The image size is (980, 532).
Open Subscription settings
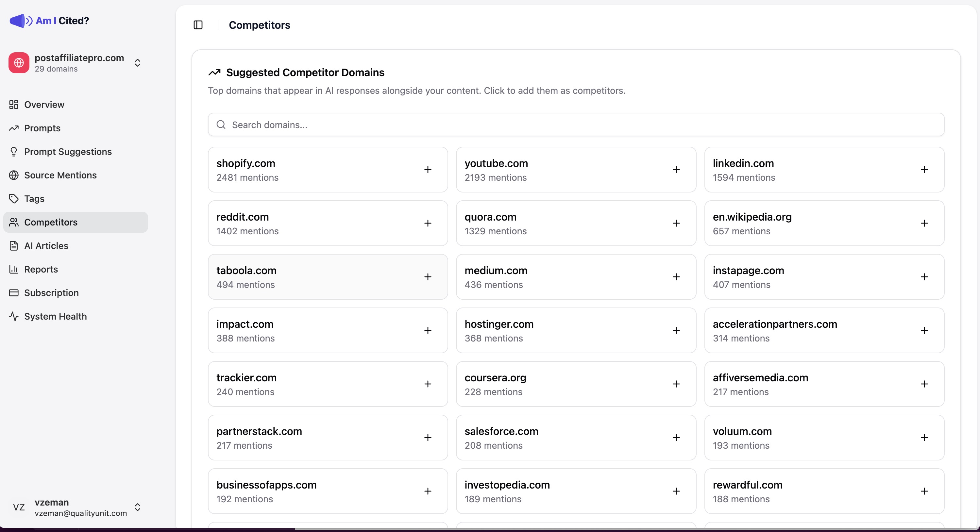click(52, 292)
